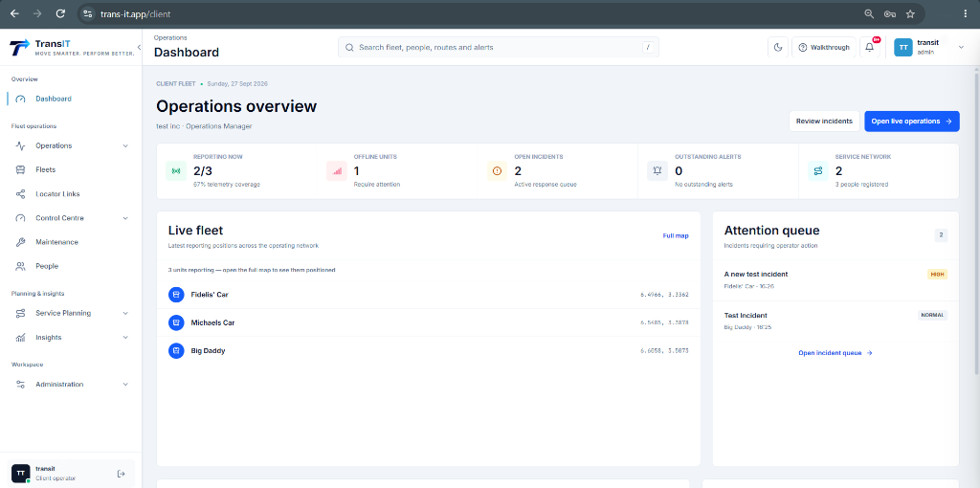This screenshot has width=980, height=488.
Task: Open the Insights menu item
Action: click(x=71, y=338)
